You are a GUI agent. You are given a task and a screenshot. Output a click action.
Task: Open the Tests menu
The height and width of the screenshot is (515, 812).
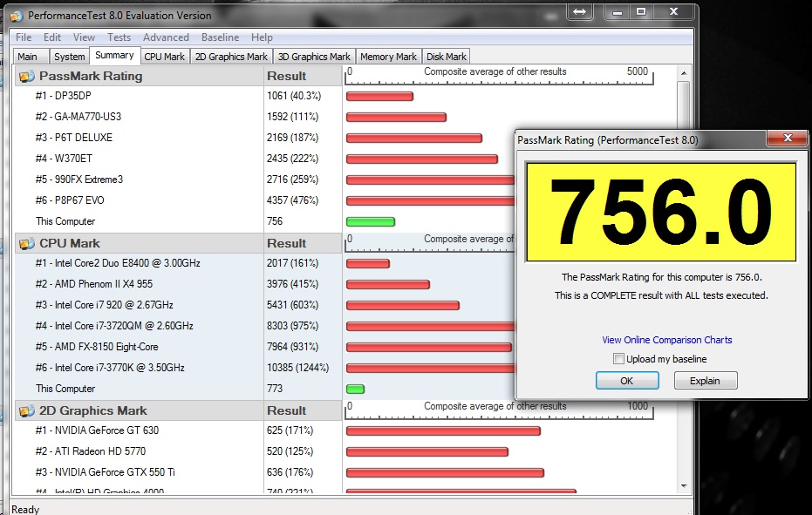119,37
